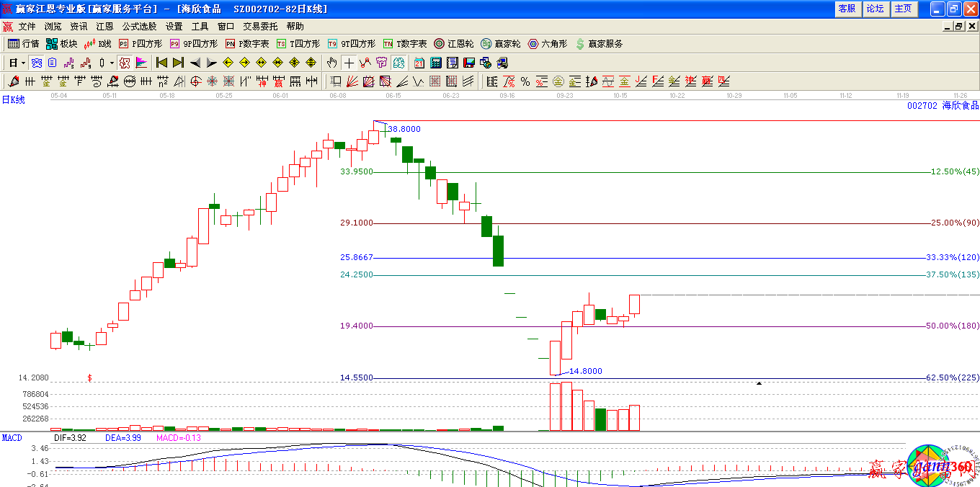Image resolution: width=980 pixels, height=487 pixels.
Task: Click the 论坛 forum button
Action: [x=875, y=9]
